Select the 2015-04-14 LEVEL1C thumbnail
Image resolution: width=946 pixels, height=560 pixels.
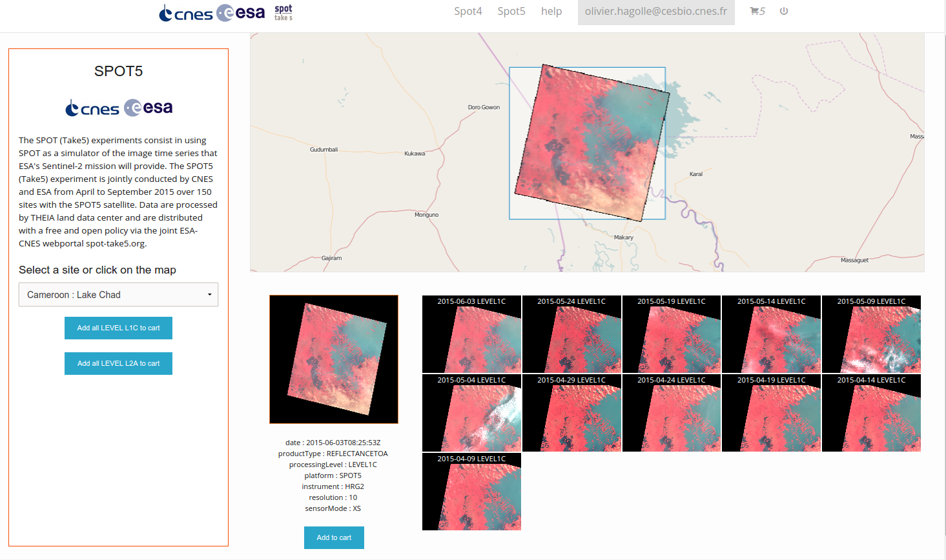[871, 413]
